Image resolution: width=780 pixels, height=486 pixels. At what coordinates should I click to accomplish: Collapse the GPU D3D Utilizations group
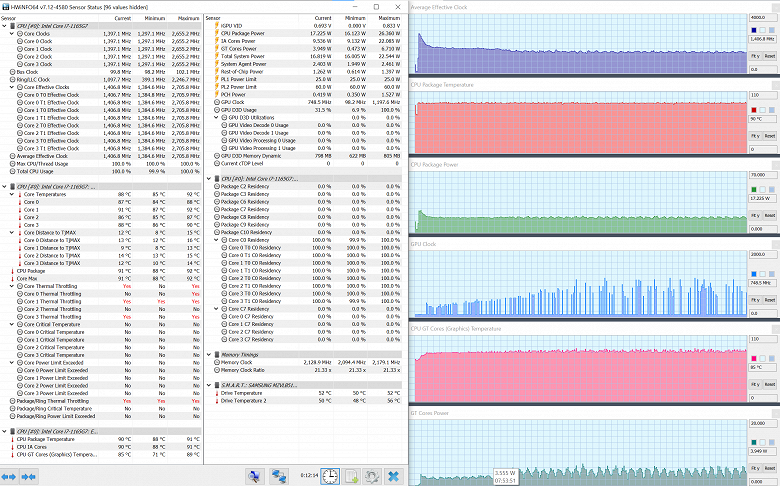(216, 117)
